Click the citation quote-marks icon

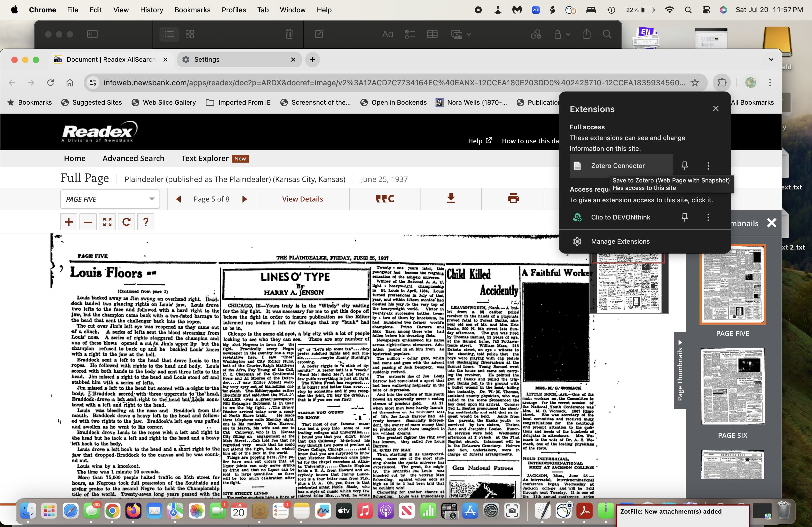(385, 199)
